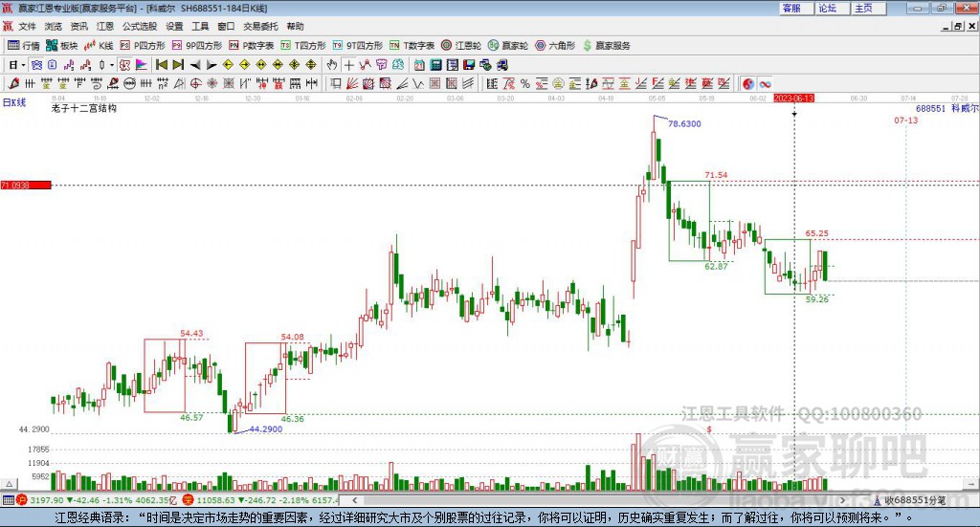
Task: Toggle the crosshair cursor tool
Action: (x=348, y=65)
